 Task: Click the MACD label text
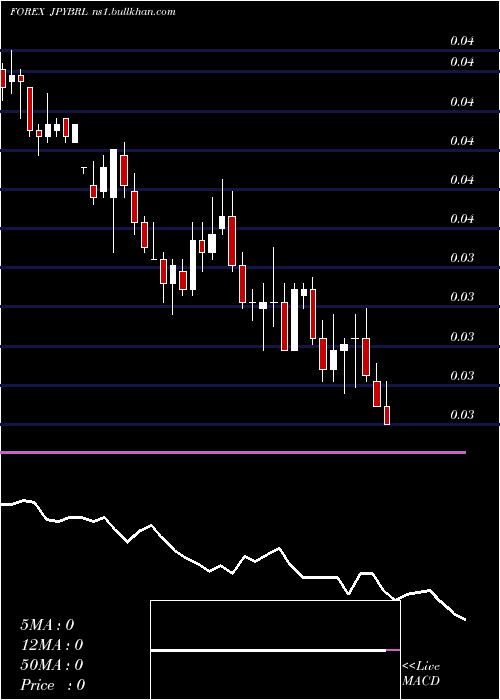point(421,681)
